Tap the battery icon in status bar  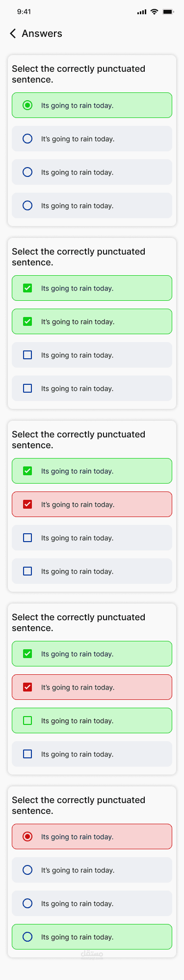pyautogui.click(x=168, y=12)
